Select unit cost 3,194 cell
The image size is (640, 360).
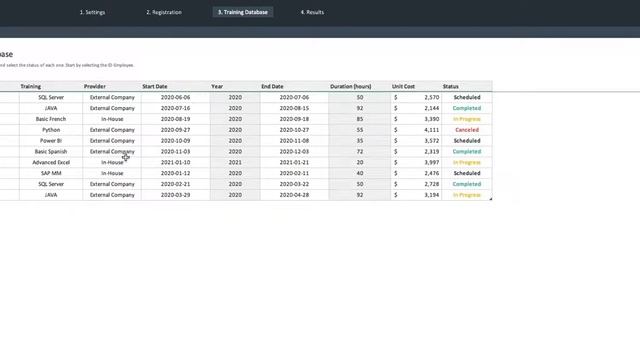pyautogui.click(x=416, y=195)
